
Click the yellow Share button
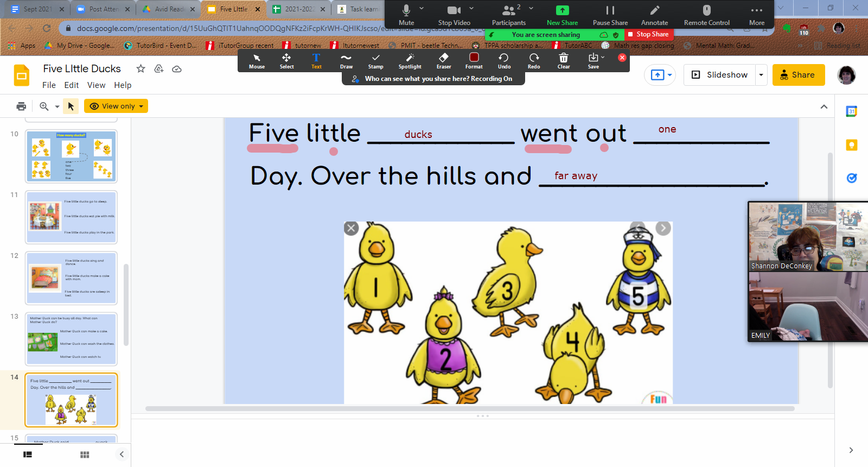pos(799,75)
